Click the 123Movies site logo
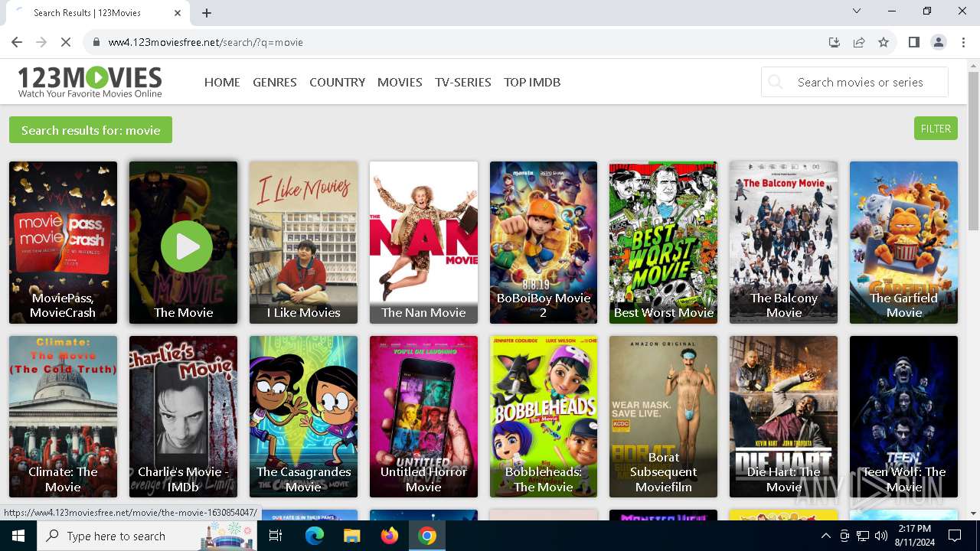Screen dimensions: 980x551 point(90,82)
